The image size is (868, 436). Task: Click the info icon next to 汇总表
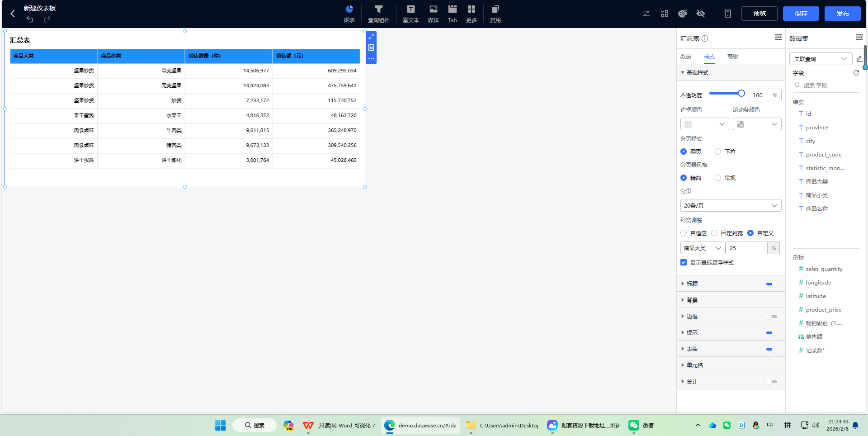pyautogui.click(x=705, y=38)
